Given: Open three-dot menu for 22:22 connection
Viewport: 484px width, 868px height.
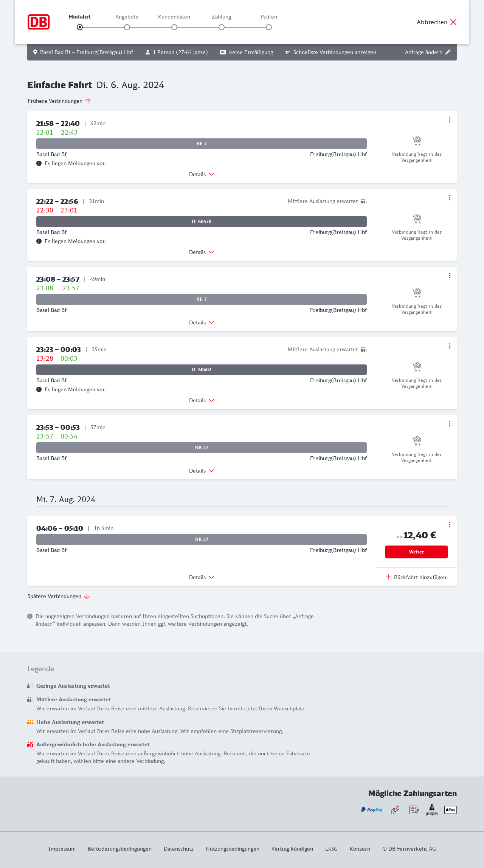Looking at the screenshot, I should pos(450,198).
